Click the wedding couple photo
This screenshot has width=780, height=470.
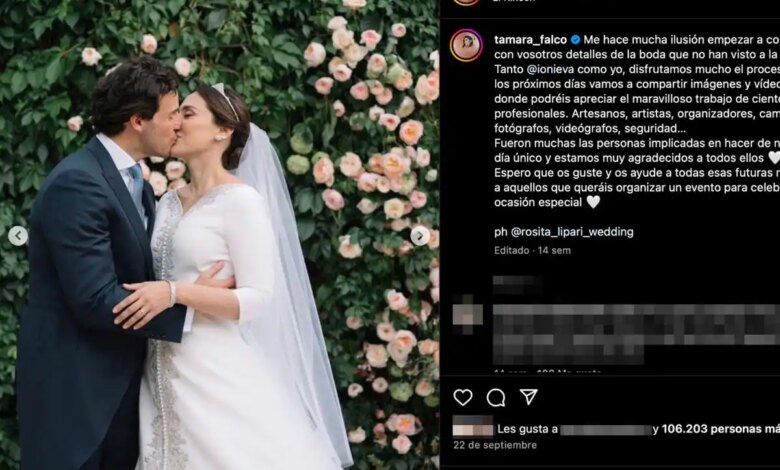pos(219,235)
